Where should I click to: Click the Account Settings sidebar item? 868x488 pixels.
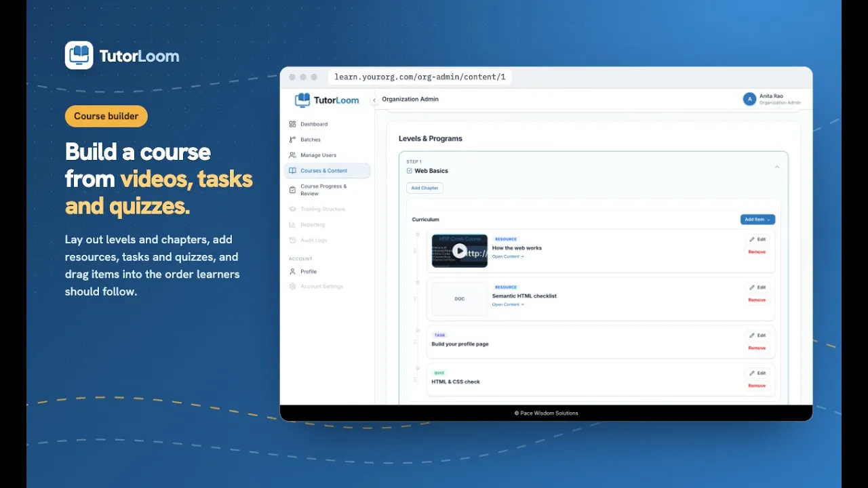click(x=327, y=287)
